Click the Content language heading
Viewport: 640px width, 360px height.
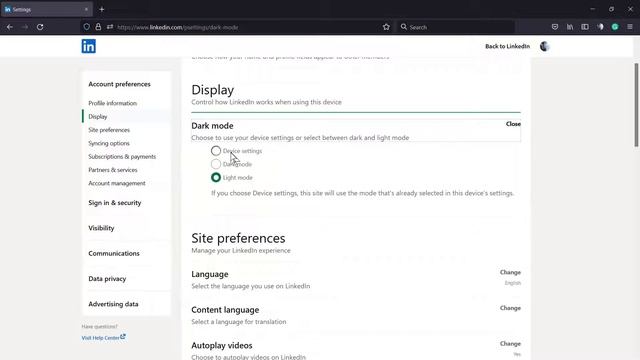[225, 310]
